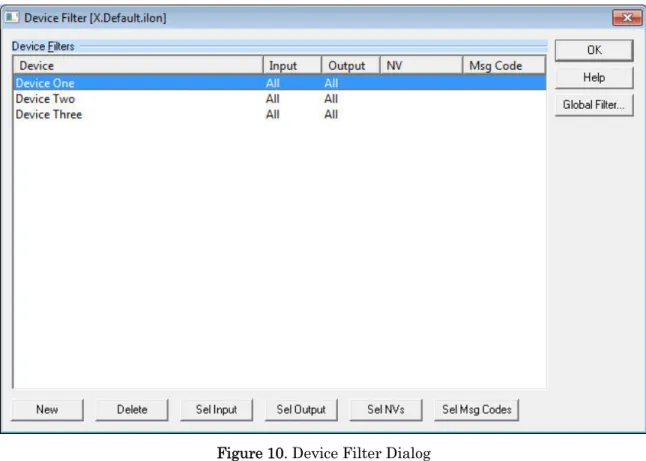Select the Device One row
Screen dimensions: 646x461
tap(280, 83)
